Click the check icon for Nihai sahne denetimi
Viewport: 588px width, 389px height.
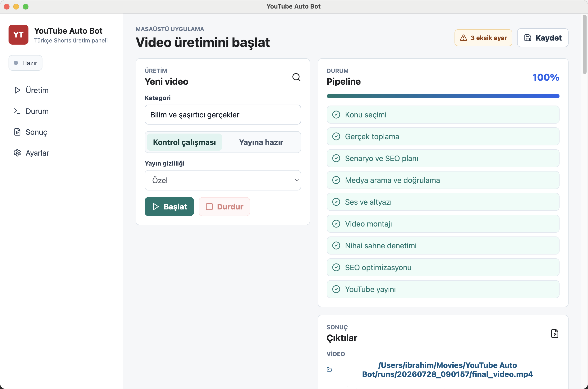(x=336, y=245)
